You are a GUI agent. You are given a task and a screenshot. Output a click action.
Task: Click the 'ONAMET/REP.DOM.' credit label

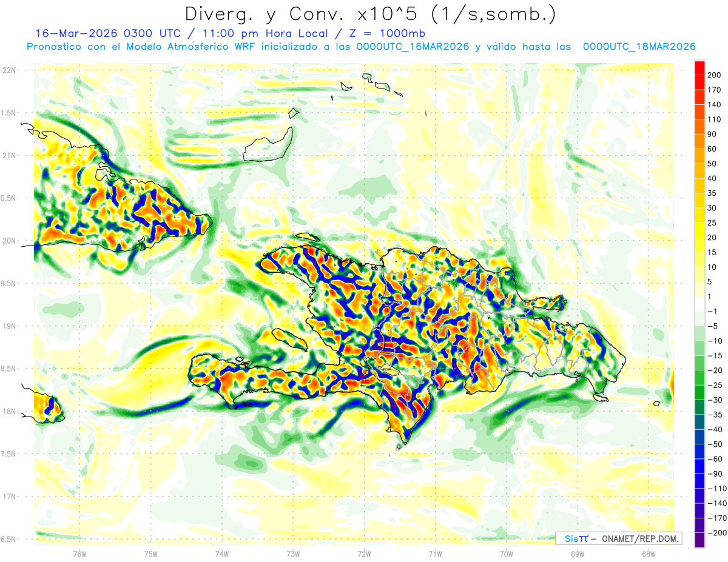tap(639, 538)
